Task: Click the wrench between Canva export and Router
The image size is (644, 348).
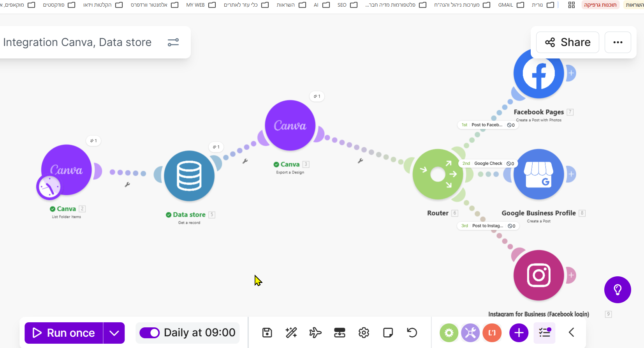Action: [361, 161]
